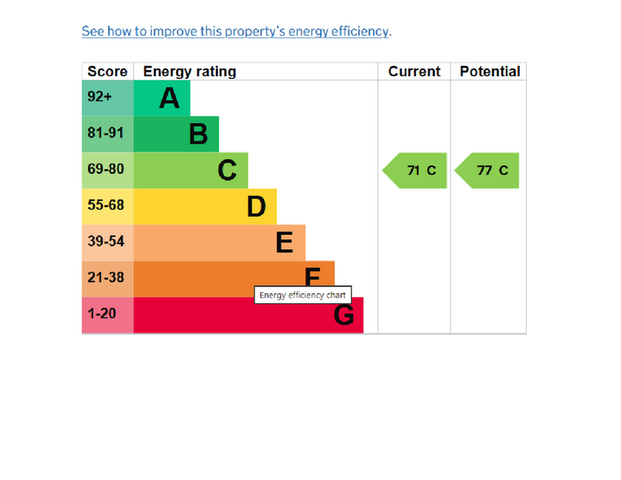621x480 pixels.
Task: Click the energy efficiency improvement link
Action: [235, 31]
